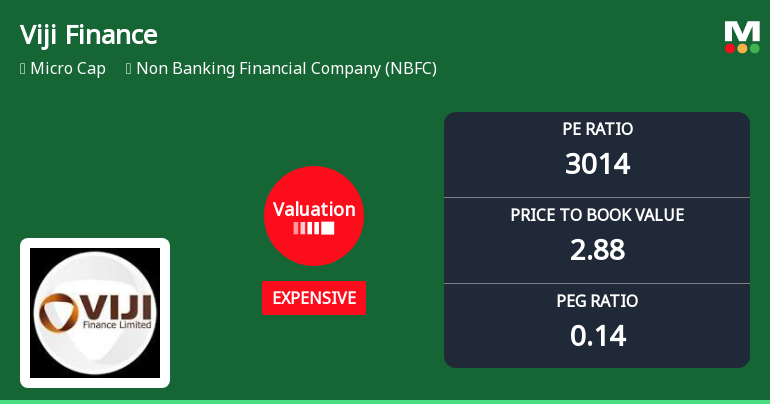
Task: Click the EXPENSIVE valuation label
Action: point(314,298)
